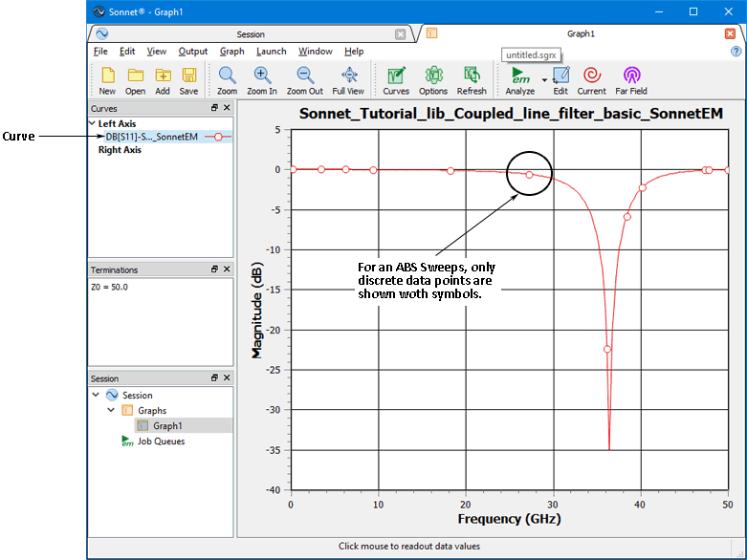The width and height of the screenshot is (747, 560).
Task: Click the red curve symbol swatch
Action: click(x=218, y=137)
